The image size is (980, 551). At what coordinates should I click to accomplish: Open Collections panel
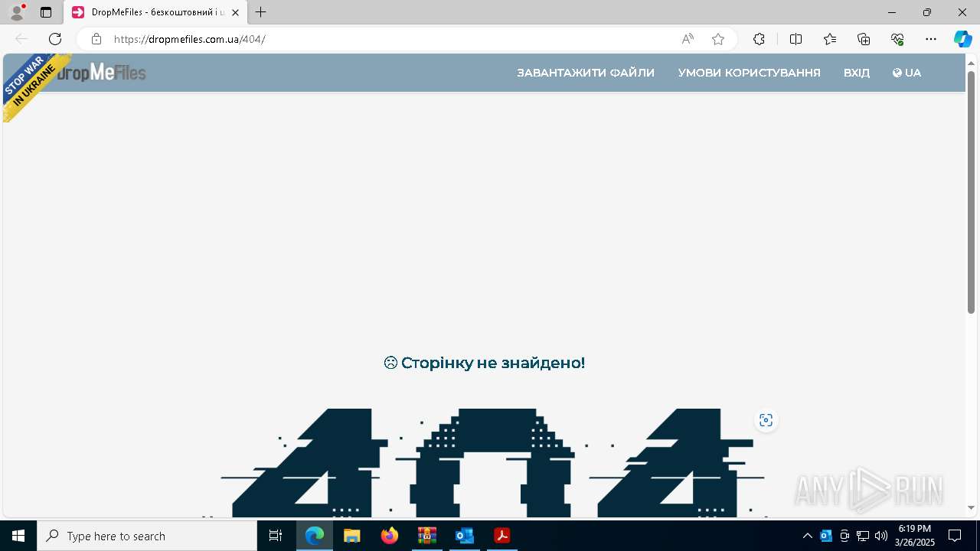(x=864, y=39)
